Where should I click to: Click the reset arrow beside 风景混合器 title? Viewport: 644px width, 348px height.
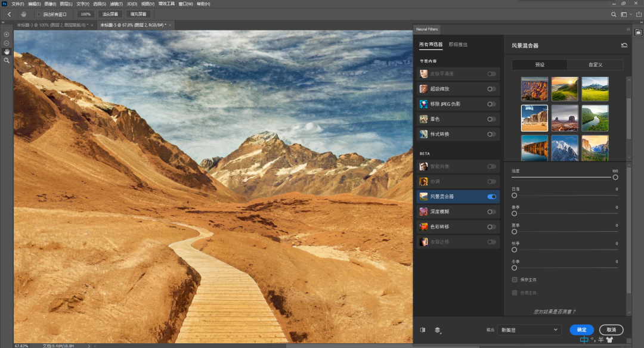pos(624,45)
